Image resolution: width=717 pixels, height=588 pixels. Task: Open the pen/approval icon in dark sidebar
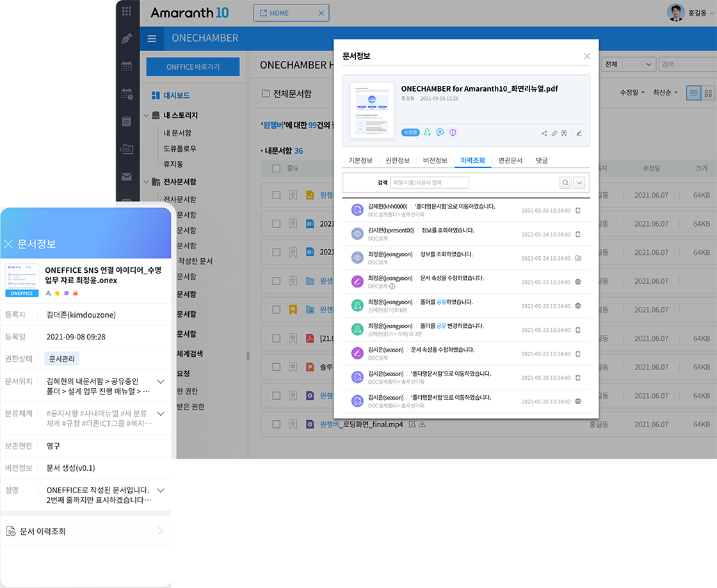tap(127, 39)
